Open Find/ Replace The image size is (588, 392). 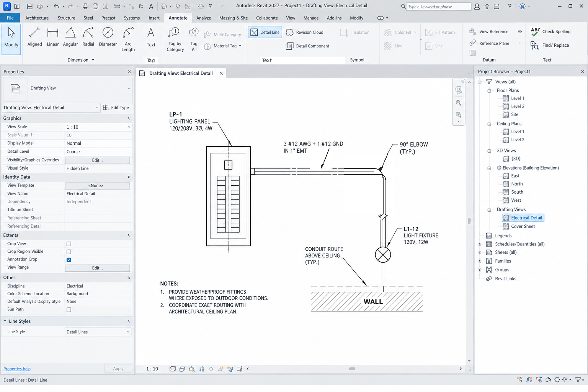[550, 45]
